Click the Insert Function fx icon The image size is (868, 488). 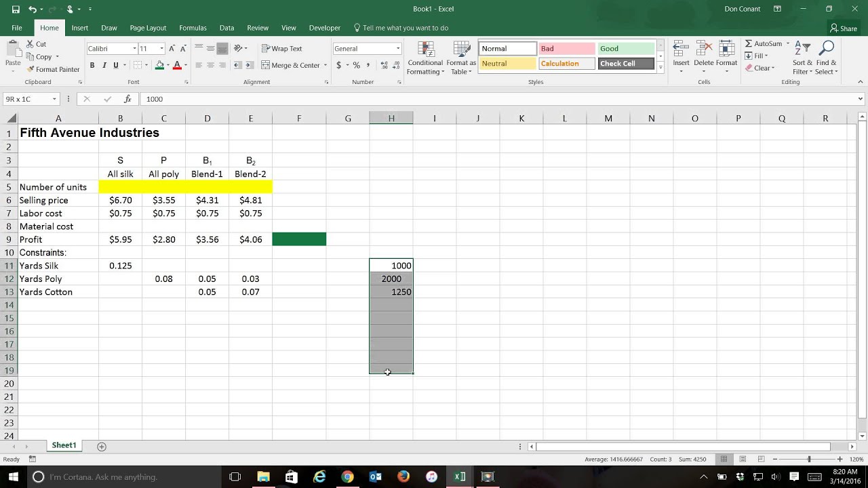(x=127, y=99)
